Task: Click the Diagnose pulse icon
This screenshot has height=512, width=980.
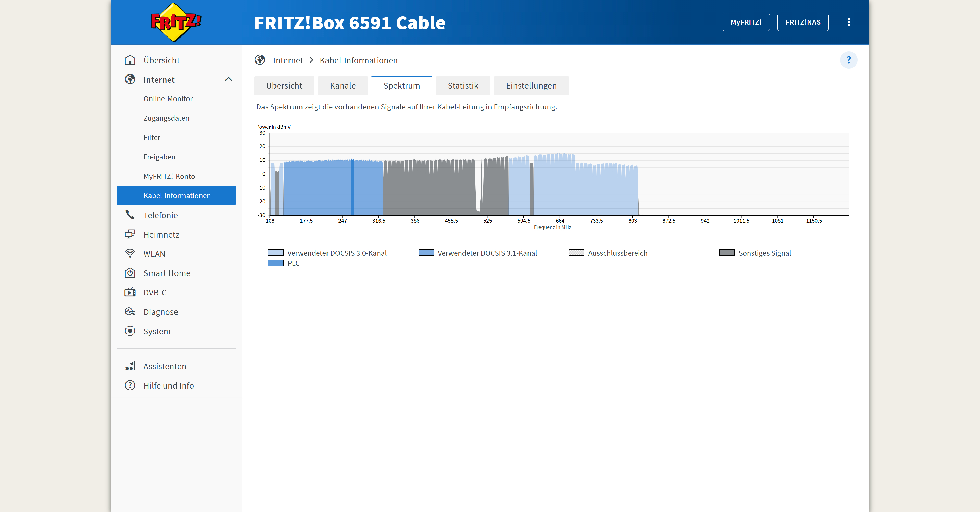Action: click(x=130, y=311)
